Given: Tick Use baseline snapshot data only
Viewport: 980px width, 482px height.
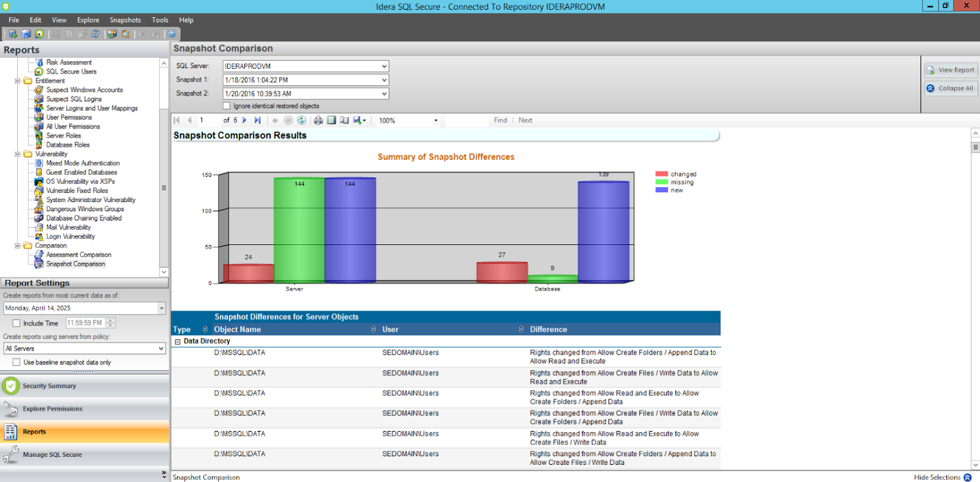Looking at the screenshot, I should pos(17,363).
